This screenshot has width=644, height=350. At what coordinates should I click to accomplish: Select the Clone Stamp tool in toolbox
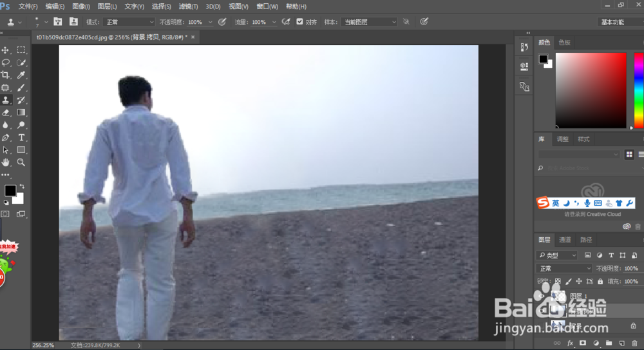click(5, 100)
